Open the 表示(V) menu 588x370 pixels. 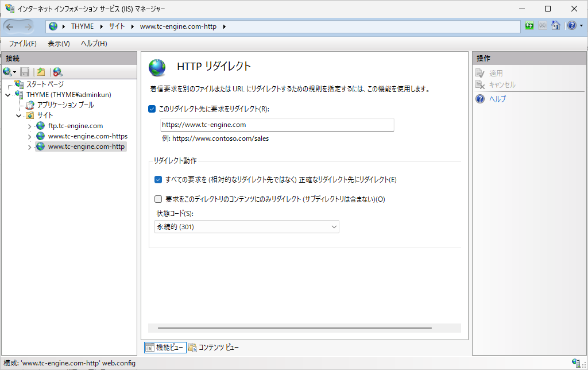[59, 44]
